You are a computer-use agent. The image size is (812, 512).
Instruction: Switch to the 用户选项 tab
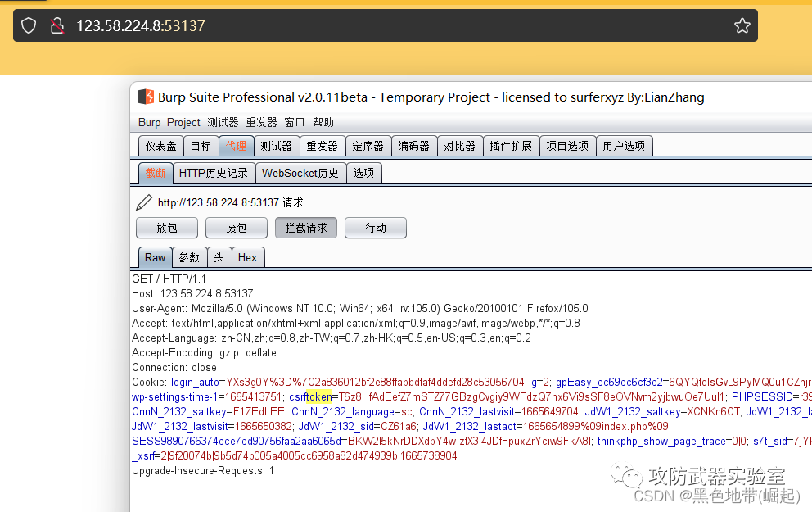coord(624,146)
